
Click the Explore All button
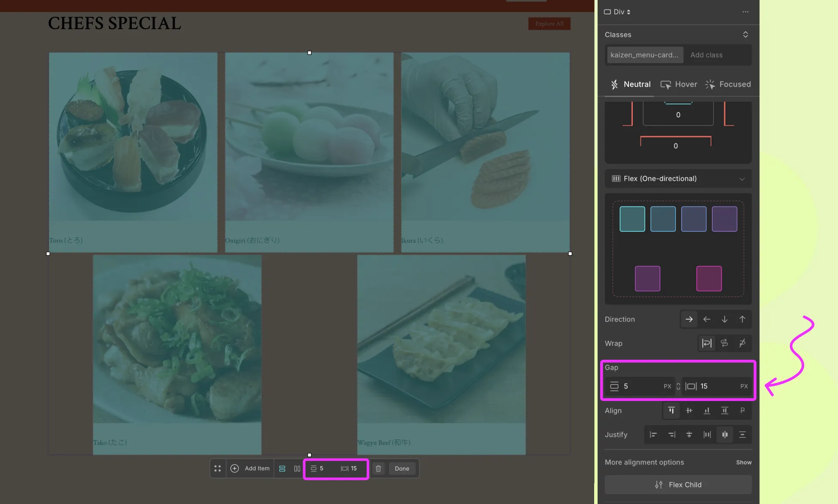click(x=549, y=24)
